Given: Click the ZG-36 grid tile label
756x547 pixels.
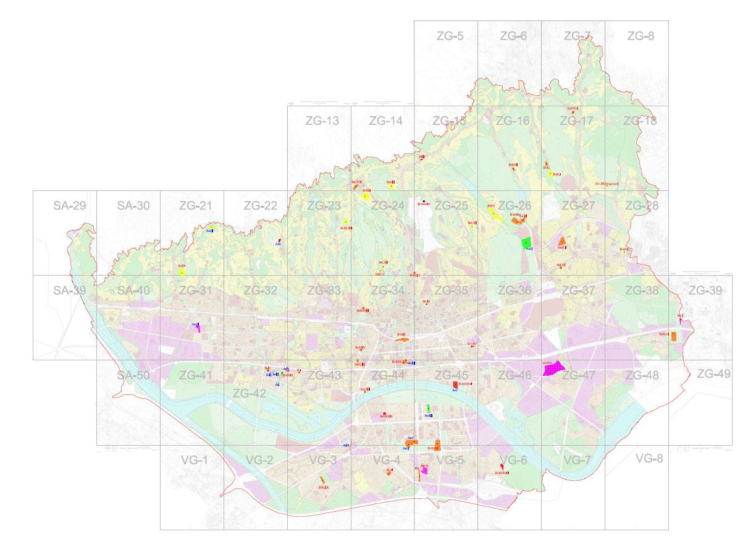Looking at the screenshot, I should [514, 290].
